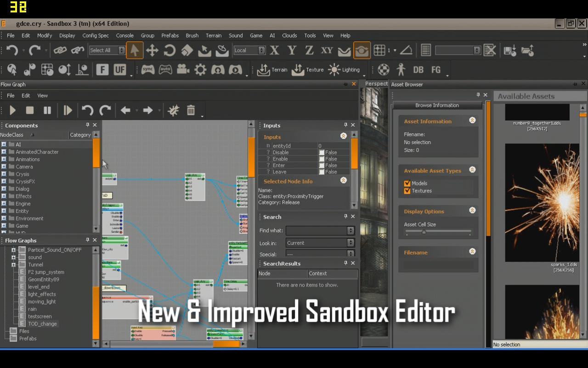The height and width of the screenshot is (368, 588).
Task: Click the Flow Graph play icon
Action: click(x=13, y=110)
